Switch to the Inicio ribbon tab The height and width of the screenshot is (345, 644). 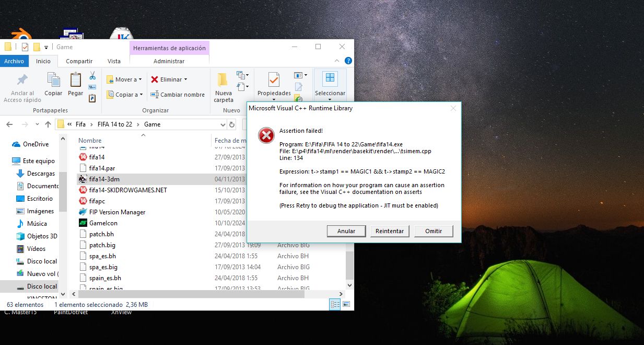click(43, 61)
